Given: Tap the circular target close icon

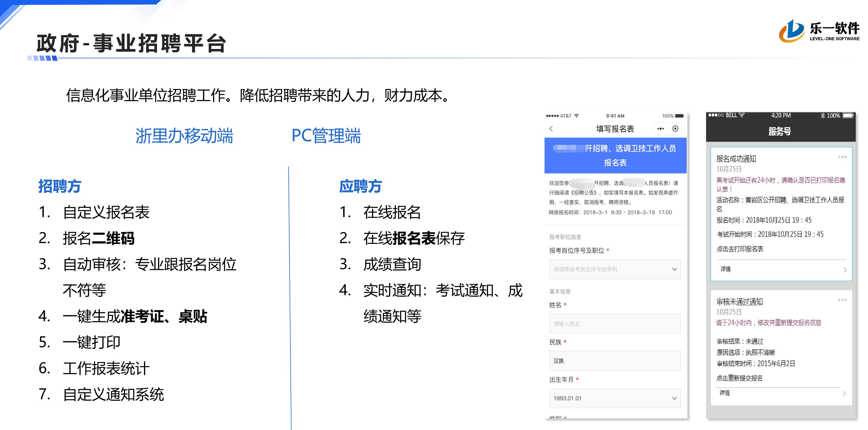Looking at the screenshot, I should pos(675,129).
